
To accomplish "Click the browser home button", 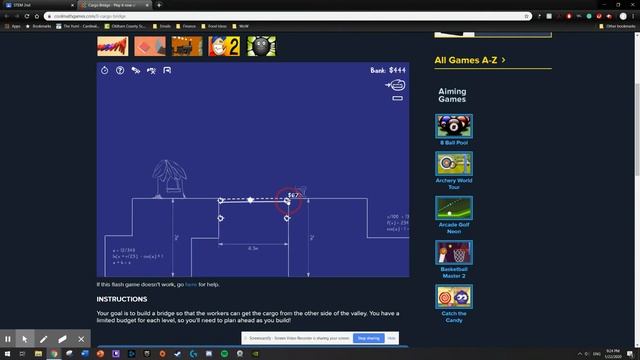I will pyautogui.click(x=37, y=16).
